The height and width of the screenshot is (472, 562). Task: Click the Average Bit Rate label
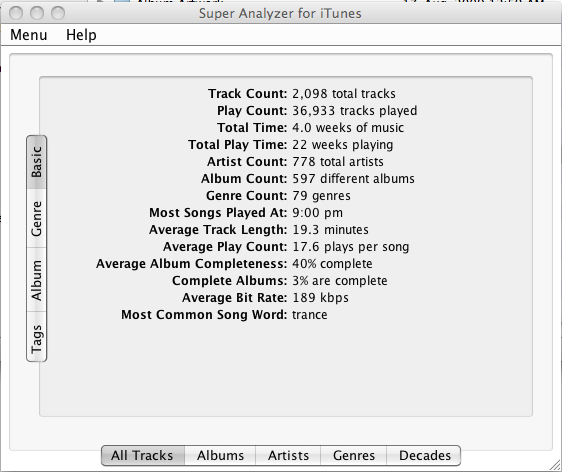pos(235,298)
